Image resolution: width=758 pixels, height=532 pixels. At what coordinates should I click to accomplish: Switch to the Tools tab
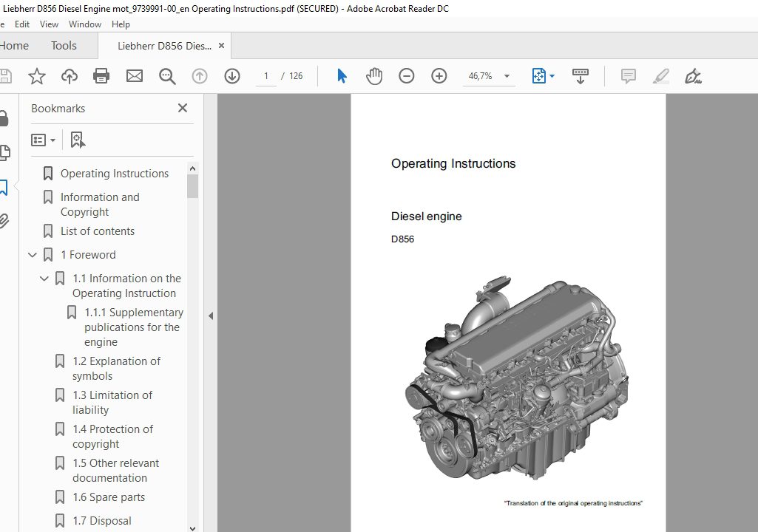pyautogui.click(x=64, y=46)
